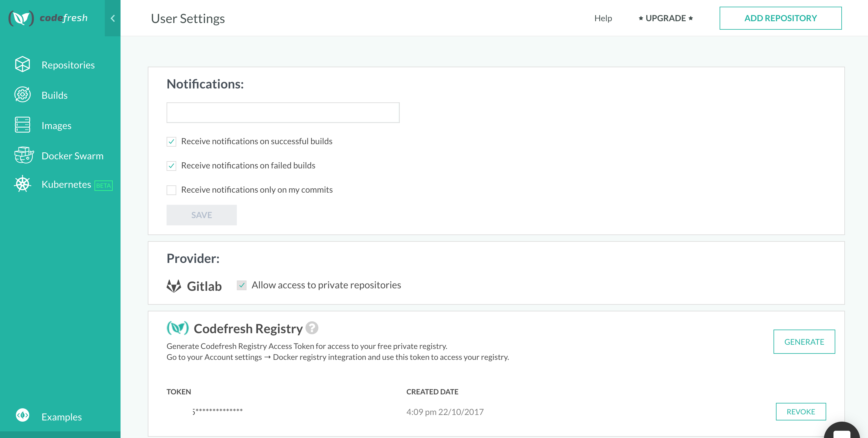Uncheck notifications on successful builds
868x438 pixels.
171,141
